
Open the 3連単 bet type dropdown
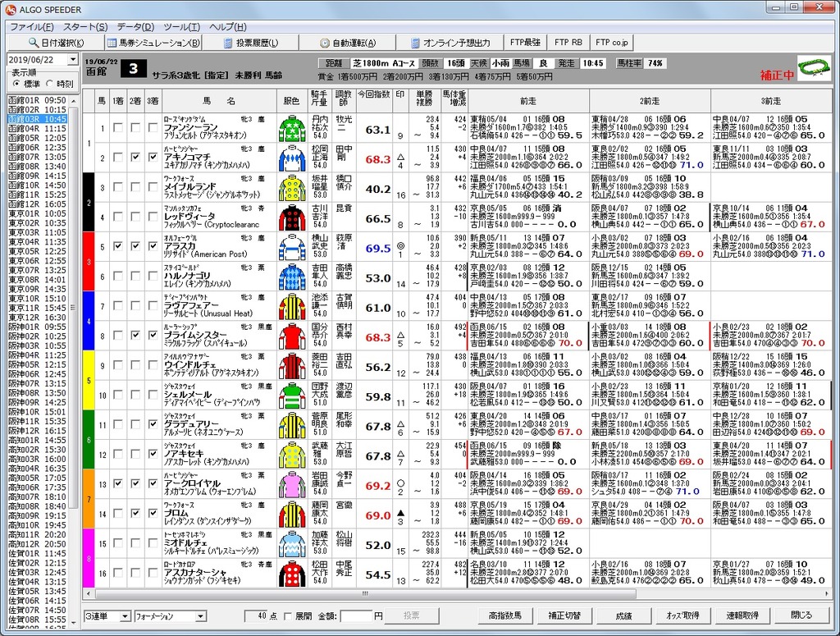coord(125,616)
